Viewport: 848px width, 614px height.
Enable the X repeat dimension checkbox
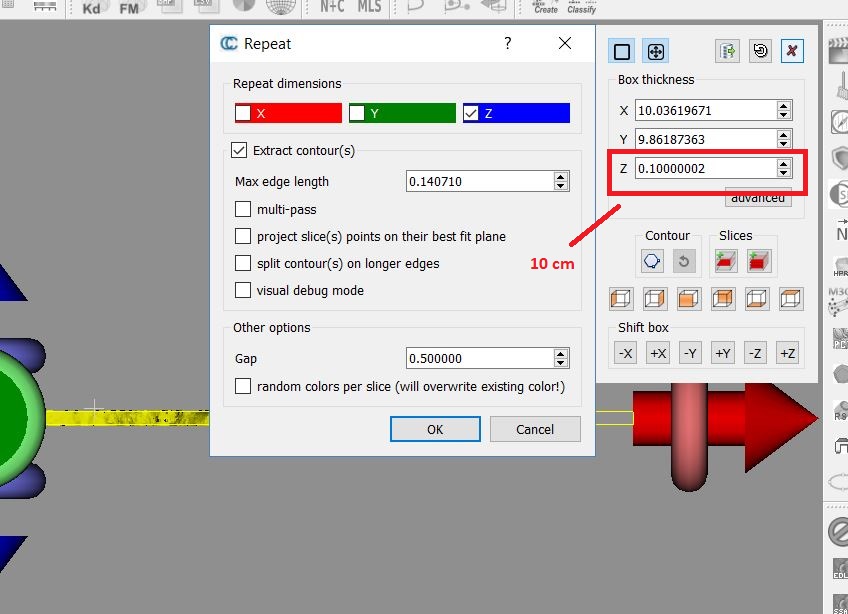pos(243,114)
